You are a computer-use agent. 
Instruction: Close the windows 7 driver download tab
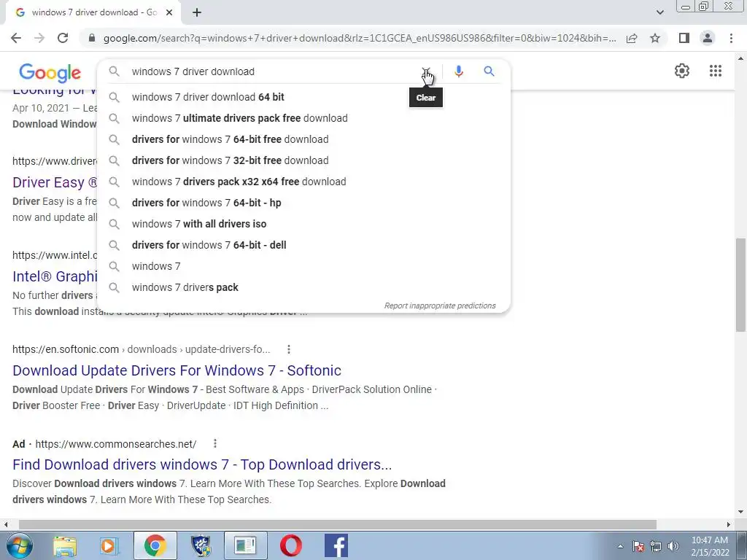pyautogui.click(x=169, y=12)
